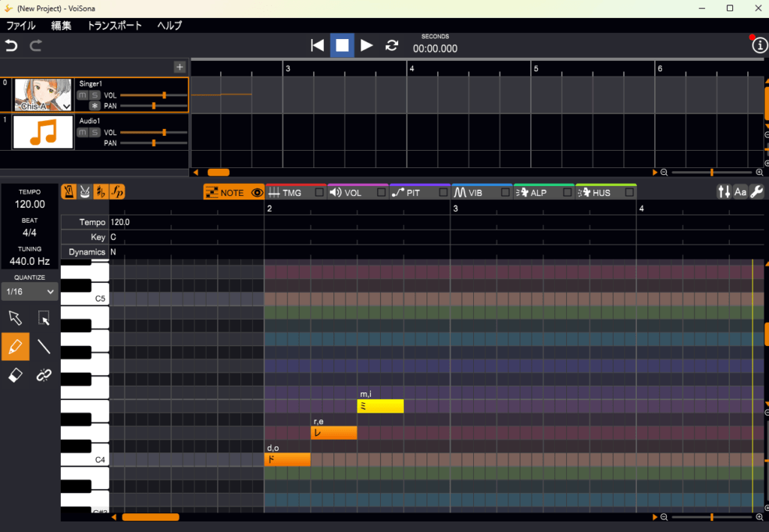Choose the arrow selection tool

coord(16,318)
